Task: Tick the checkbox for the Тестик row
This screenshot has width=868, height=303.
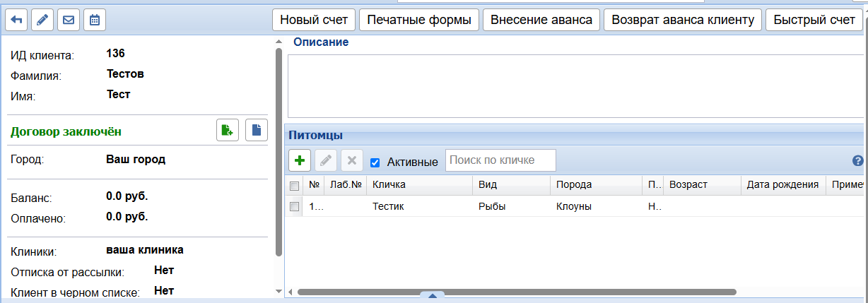Action: (295, 207)
